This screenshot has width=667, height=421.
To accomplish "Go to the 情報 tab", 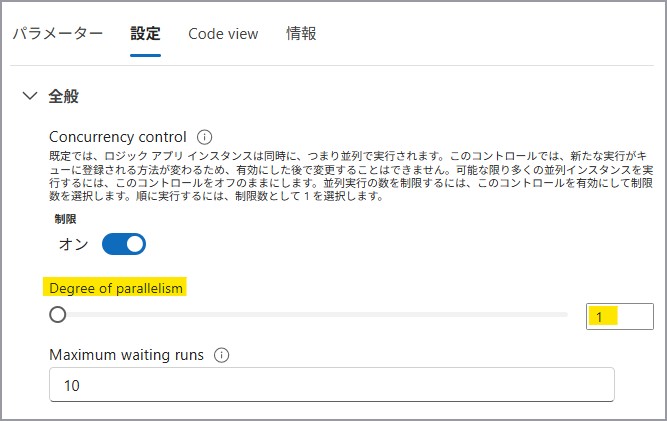I will click(x=301, y=34).
